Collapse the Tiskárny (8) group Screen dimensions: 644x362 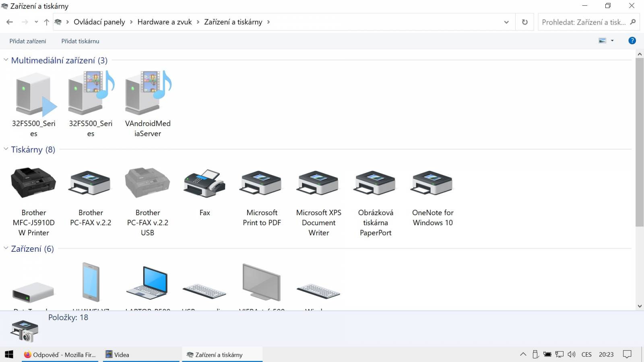(6, 149)
